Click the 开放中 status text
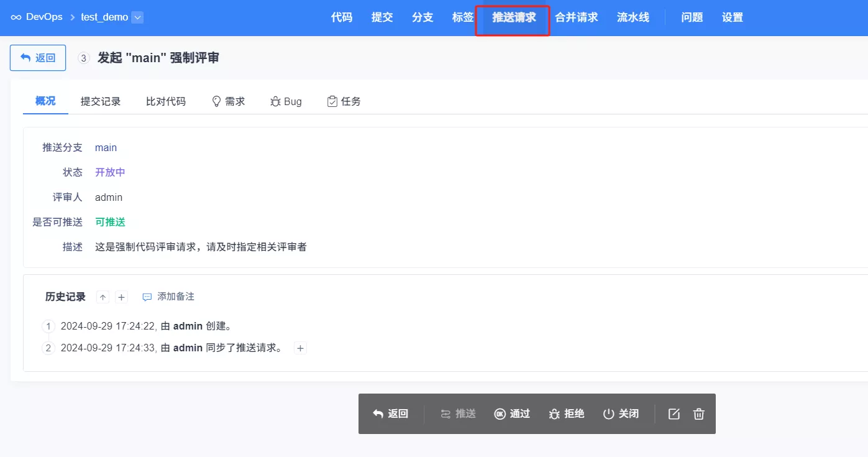 [110, 172]
